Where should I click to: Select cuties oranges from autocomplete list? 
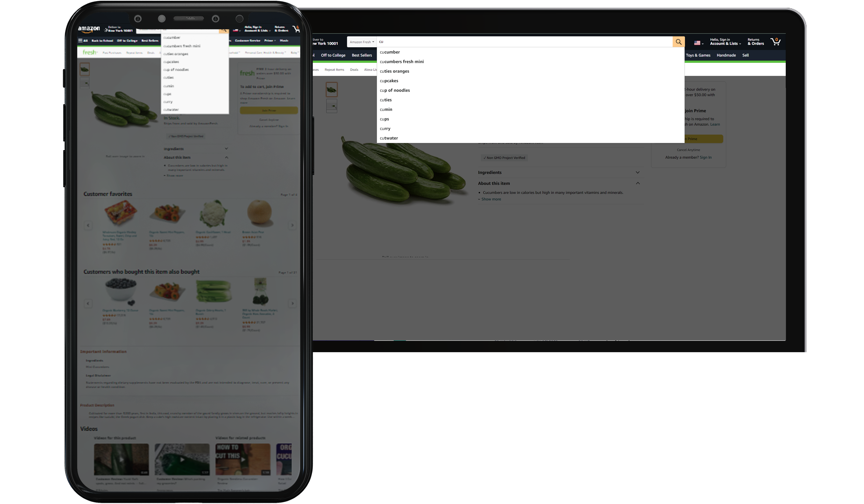394,71
